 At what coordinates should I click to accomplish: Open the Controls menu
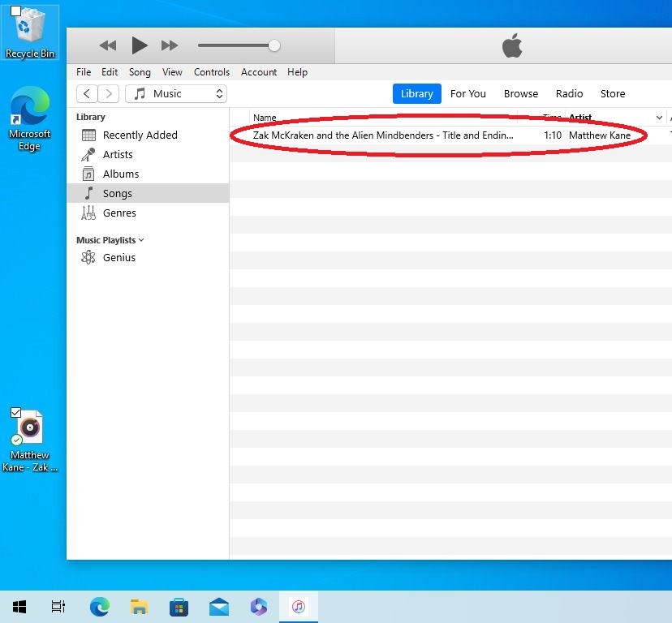pos(212,72)
